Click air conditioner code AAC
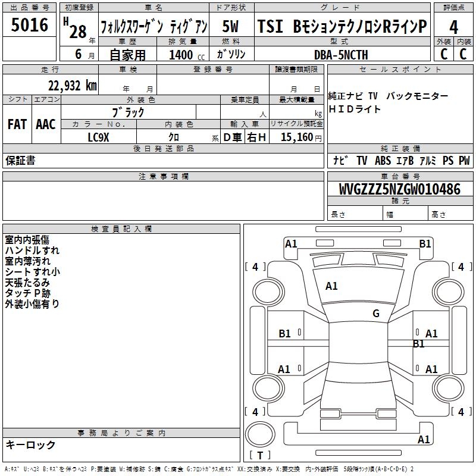 46,124
